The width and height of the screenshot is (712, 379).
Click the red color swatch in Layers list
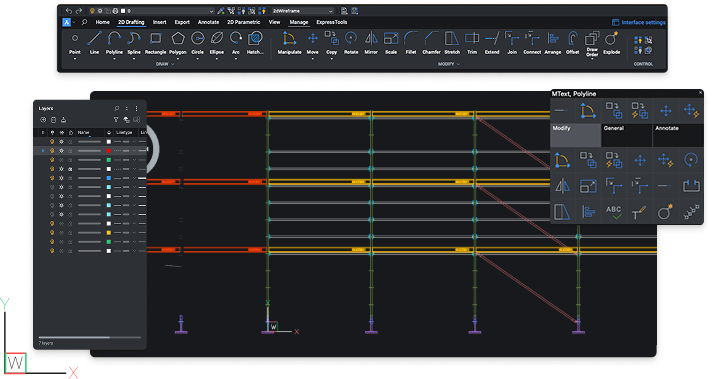click(109, 151)
